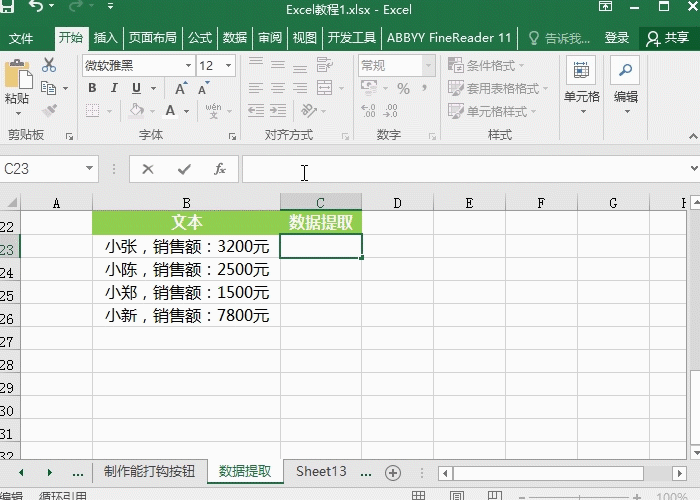Image resolution: width=700 pixels, height=500 pixels.
Task: Select the Format Painter brush icon
Action: 49,110
